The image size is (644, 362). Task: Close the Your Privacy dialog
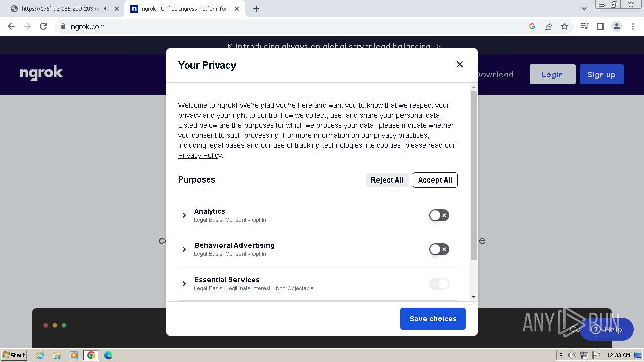[x=459, y=64]
